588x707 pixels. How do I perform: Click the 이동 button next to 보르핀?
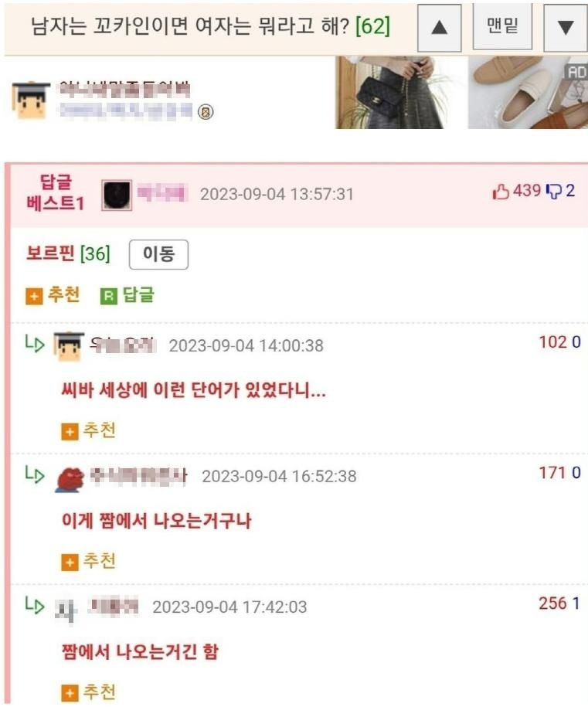pyautogui.click(x=158, y=254)
